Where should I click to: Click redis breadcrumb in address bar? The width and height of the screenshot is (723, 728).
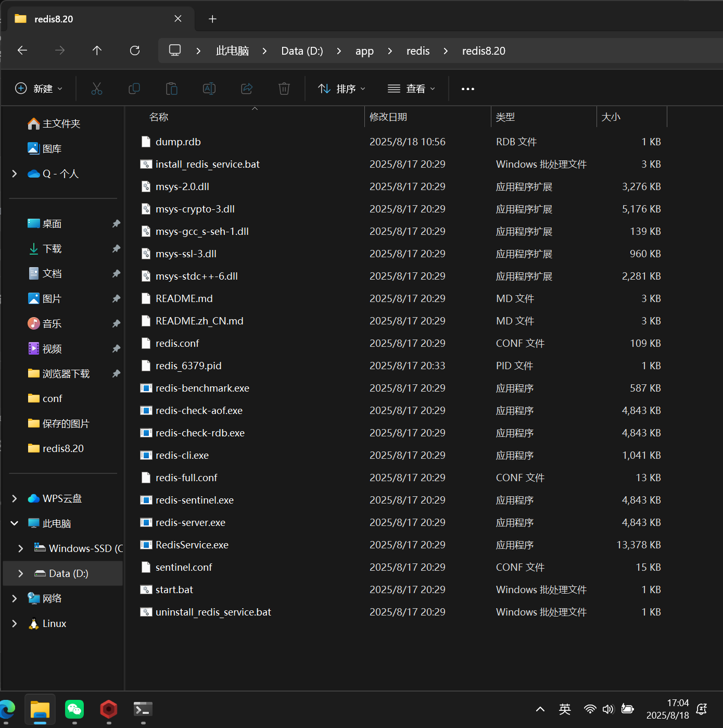418,51
